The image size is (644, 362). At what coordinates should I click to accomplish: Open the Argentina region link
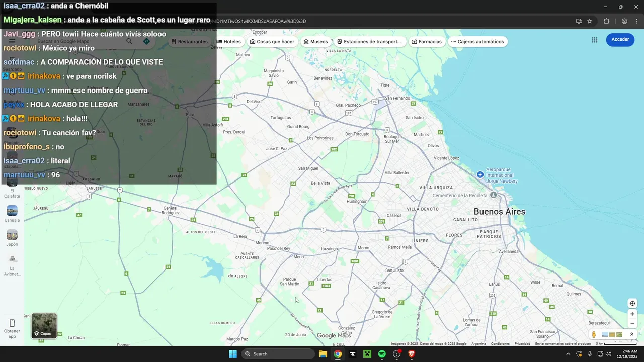pos(478,344)
